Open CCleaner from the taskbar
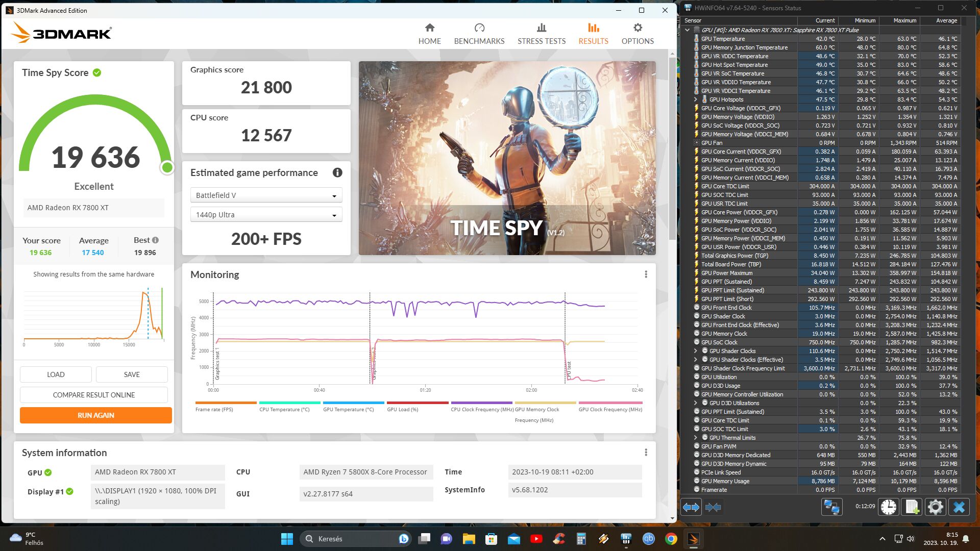This screenshot has height=551, width=980. [558, 539]
